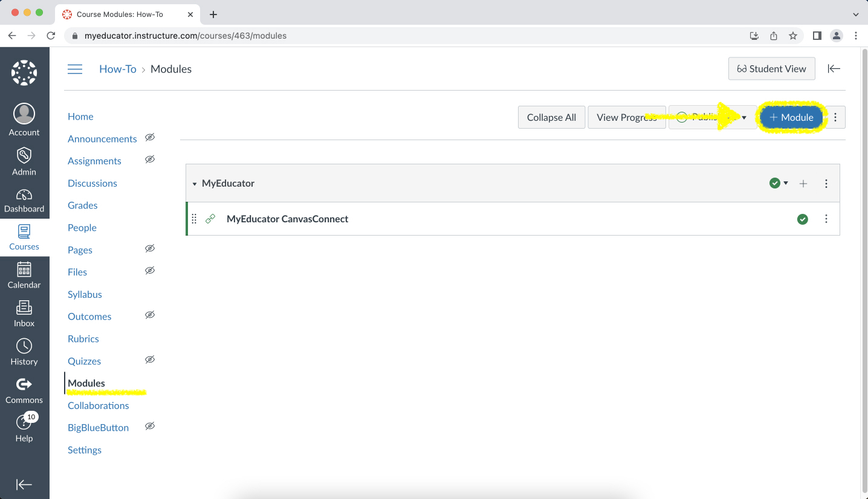Toggle the course navigation hamburger menu

point(75,69)
